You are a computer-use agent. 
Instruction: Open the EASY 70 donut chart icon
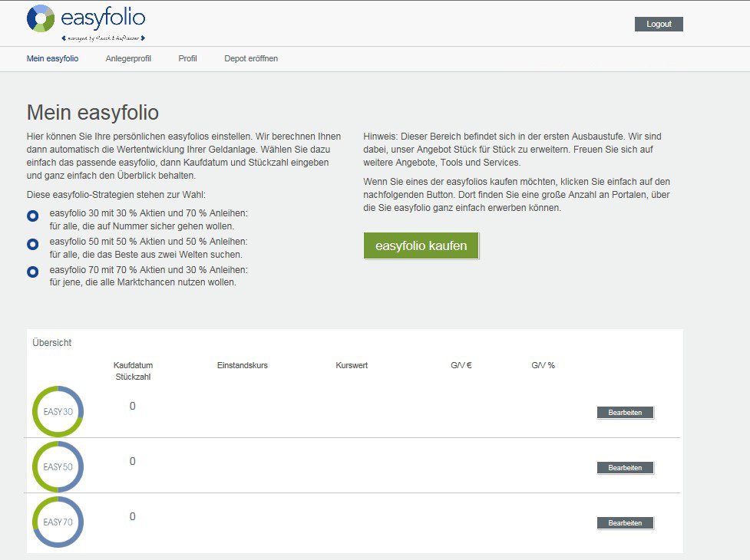(58, 522)
